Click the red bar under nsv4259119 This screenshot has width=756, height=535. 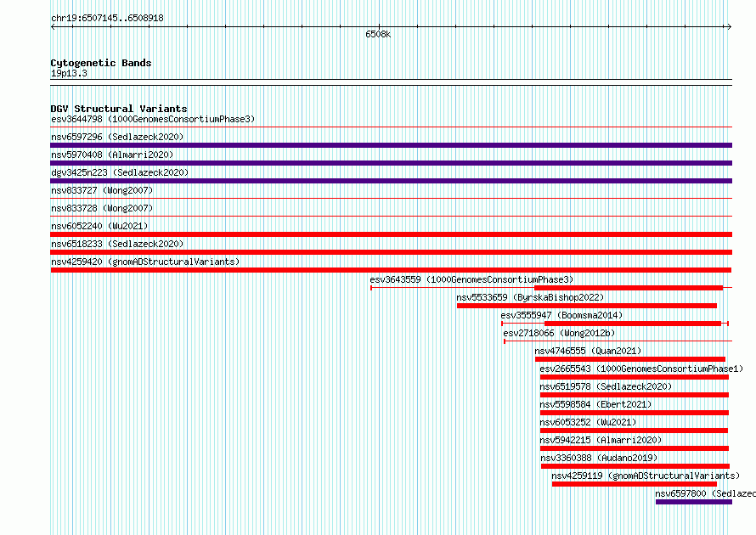[x=635, y=484]
